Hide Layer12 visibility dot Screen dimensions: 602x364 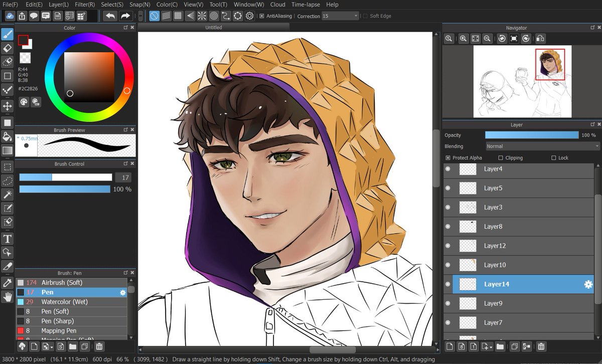coord(448,246)
